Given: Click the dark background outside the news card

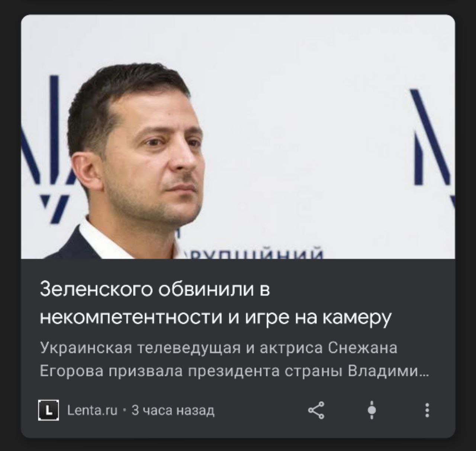Looking at the screenshot, I should (x=238, y=445).
